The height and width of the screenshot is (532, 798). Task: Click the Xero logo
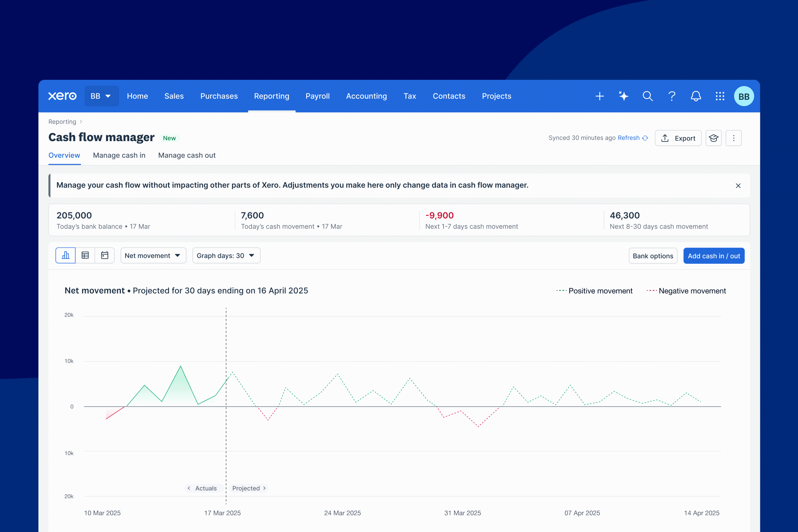pos(62,96)
